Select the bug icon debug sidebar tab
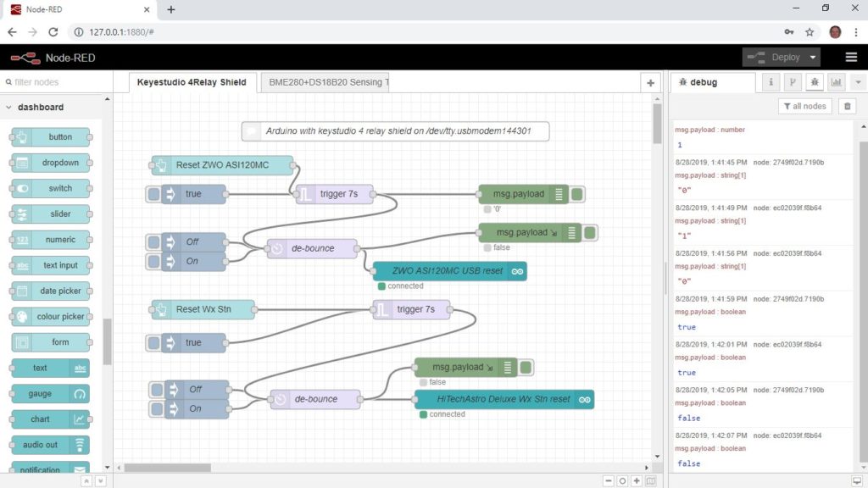 (815, 82)
